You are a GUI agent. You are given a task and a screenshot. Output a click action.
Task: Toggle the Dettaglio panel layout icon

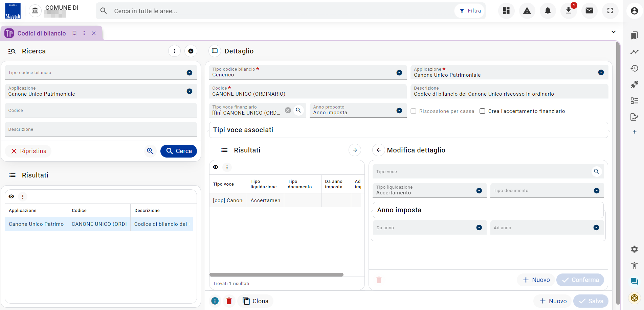pyautogui.click(x=215, y=51)
